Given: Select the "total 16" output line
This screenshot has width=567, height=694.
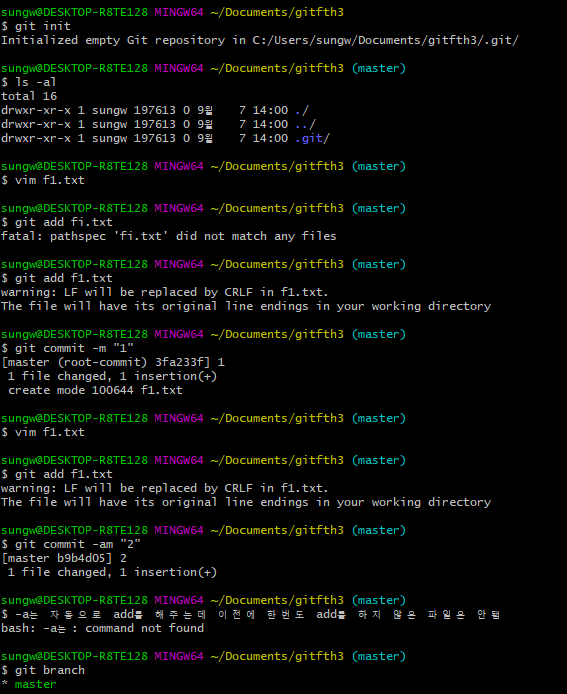Looking at the screenshot, I should coord(29,96).
